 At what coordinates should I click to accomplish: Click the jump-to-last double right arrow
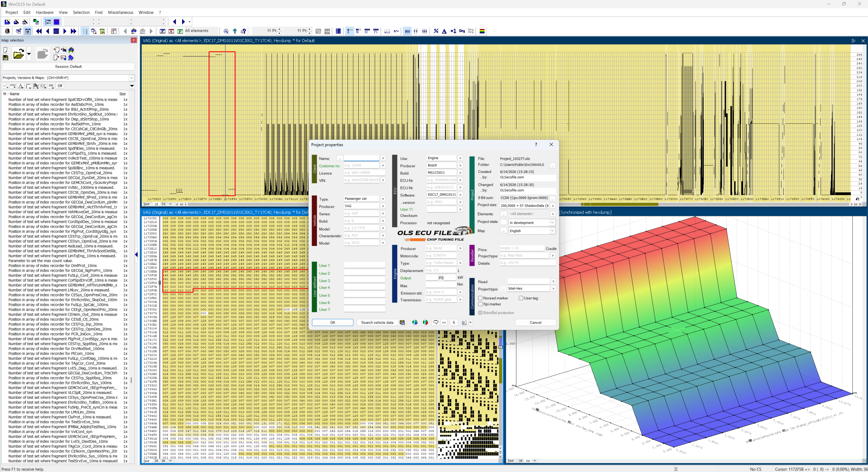click(73, 31)
